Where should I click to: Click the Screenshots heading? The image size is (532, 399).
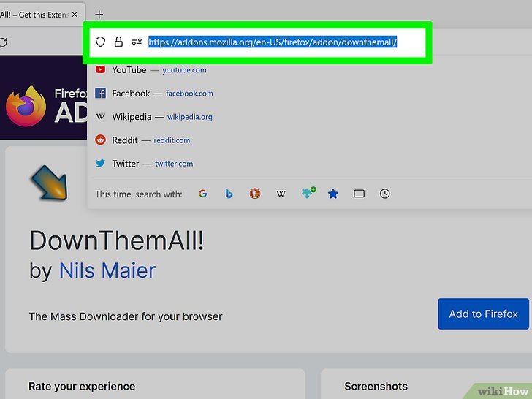pyautogui.click(x=376, y=386)
